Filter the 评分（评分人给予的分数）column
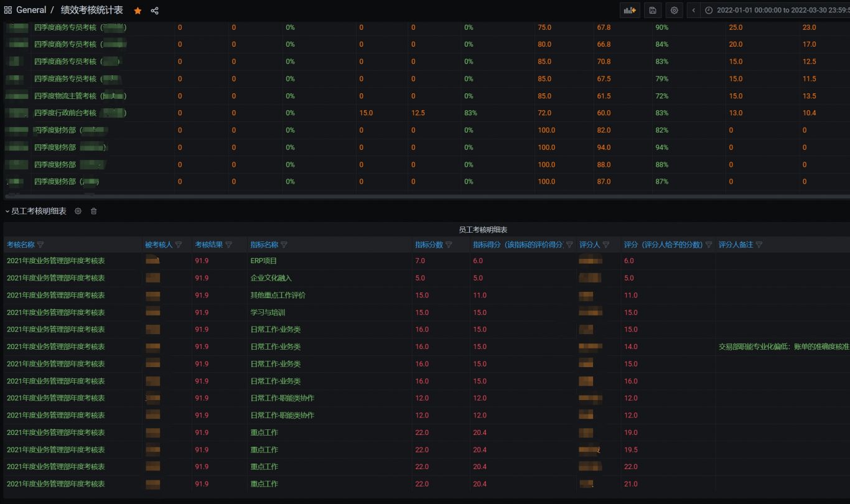850x504 pixels. [709, 245]
